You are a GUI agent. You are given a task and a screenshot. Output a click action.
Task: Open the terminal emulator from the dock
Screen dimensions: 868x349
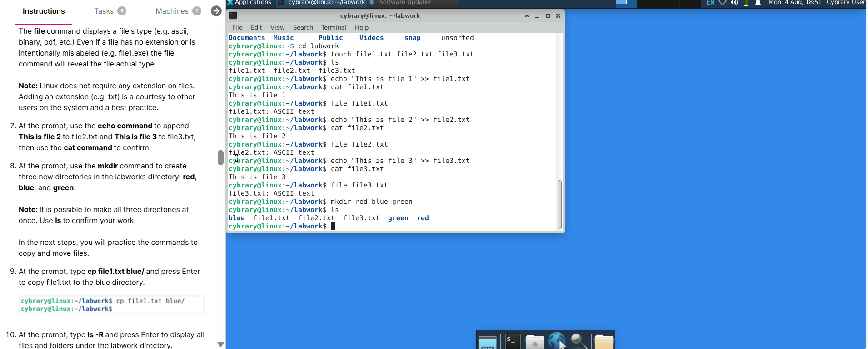coord(513,341)
